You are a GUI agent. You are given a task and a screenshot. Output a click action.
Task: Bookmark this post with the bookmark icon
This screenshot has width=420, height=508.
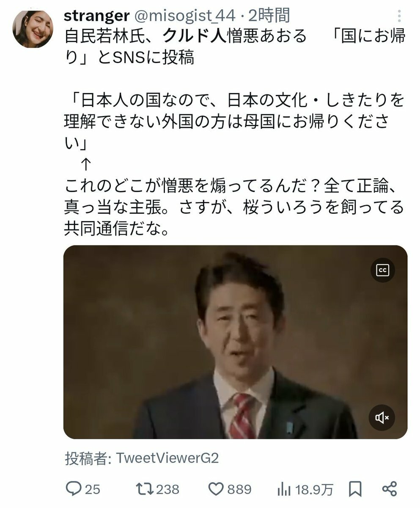[354, 489]
